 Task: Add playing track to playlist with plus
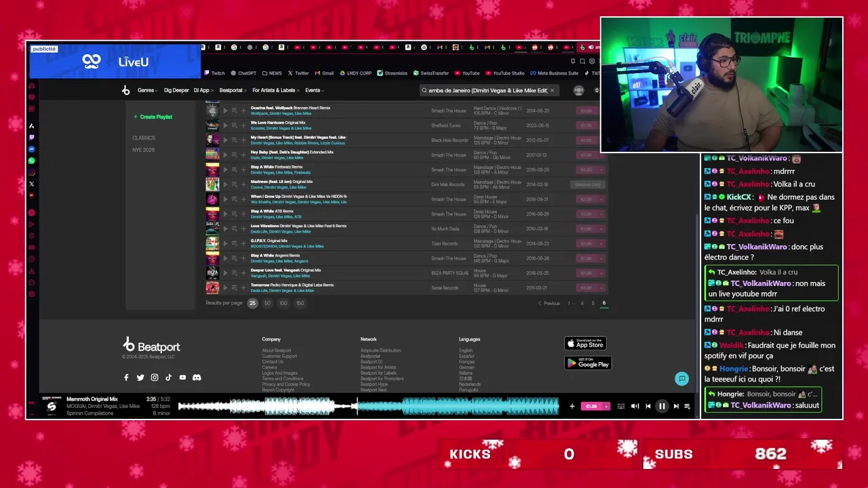(572, 406)
